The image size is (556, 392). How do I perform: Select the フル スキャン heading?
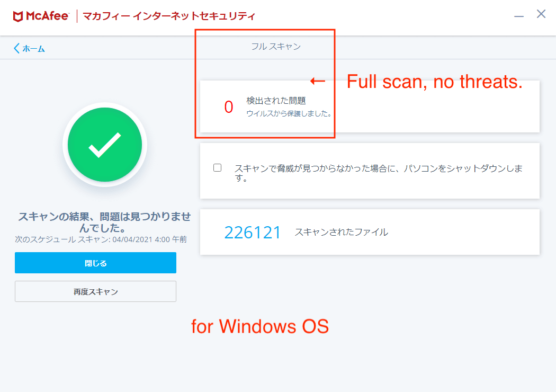point(276,47)
